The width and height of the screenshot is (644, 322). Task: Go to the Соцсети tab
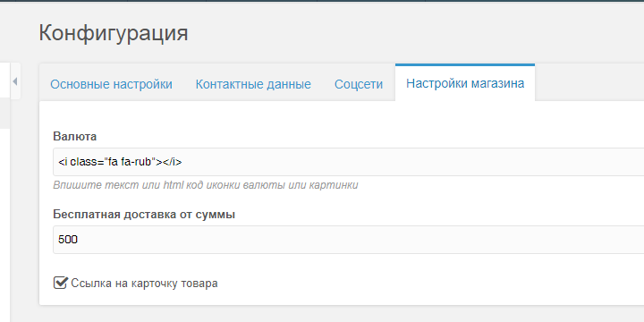pyautogui.click(x=359, y=84)
